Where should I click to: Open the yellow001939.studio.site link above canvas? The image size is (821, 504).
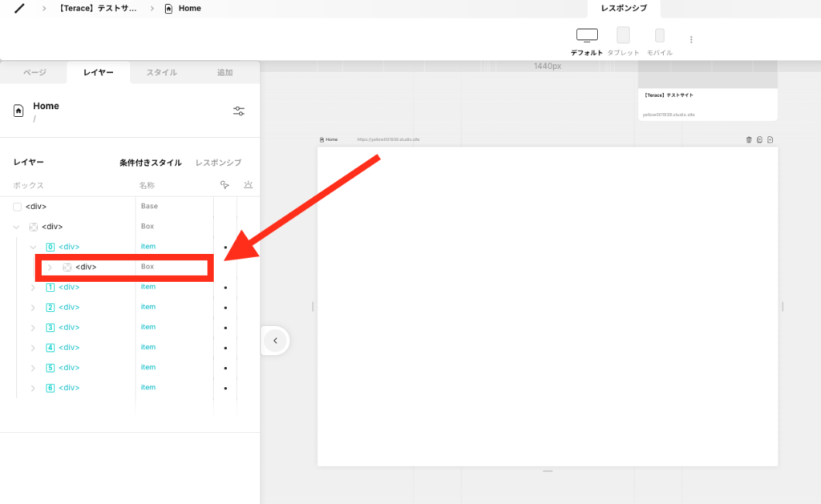click(388, 139)
